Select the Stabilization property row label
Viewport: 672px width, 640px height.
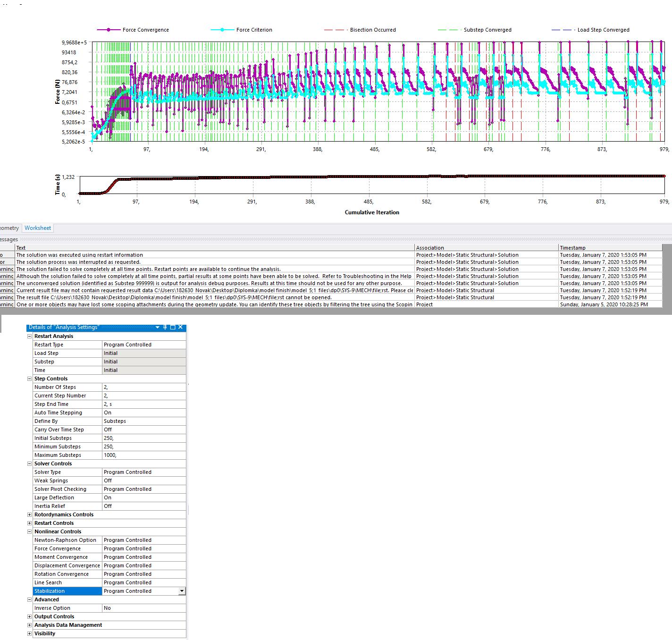[67, 591]
